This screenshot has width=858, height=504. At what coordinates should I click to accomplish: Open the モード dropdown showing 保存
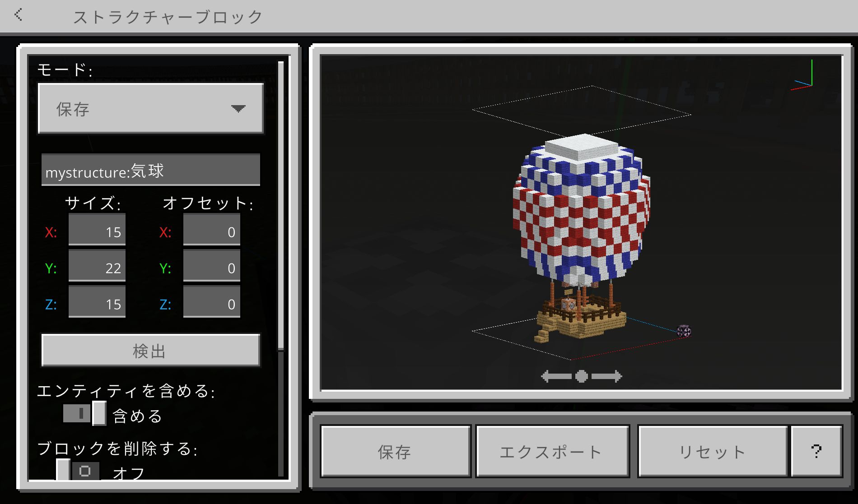point(150,108)
